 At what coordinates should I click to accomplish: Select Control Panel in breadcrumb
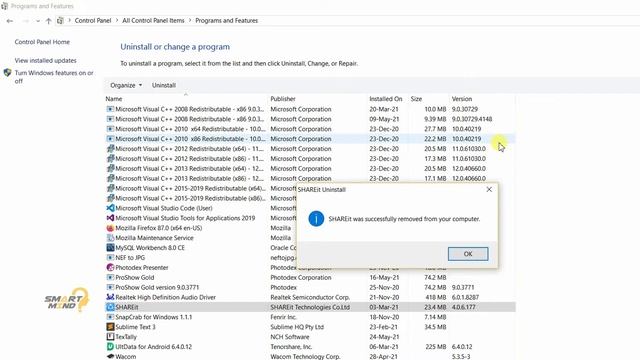[x=93, y=20]
